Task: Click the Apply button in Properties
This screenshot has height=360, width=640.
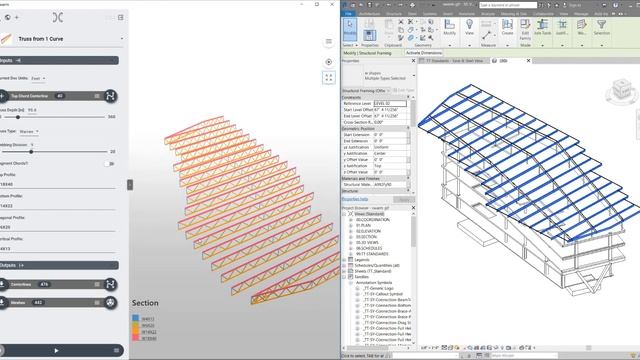Action: [x=404, y=200]
